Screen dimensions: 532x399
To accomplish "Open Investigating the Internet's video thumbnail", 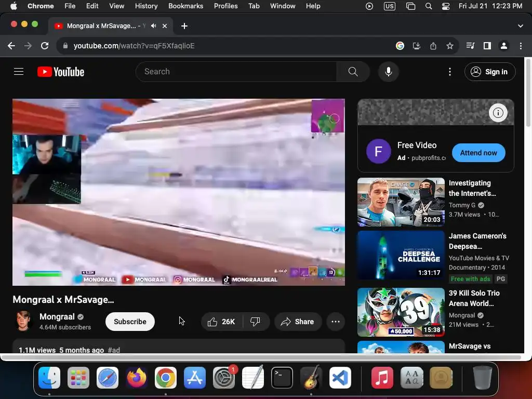I will (x=401, y=202).
